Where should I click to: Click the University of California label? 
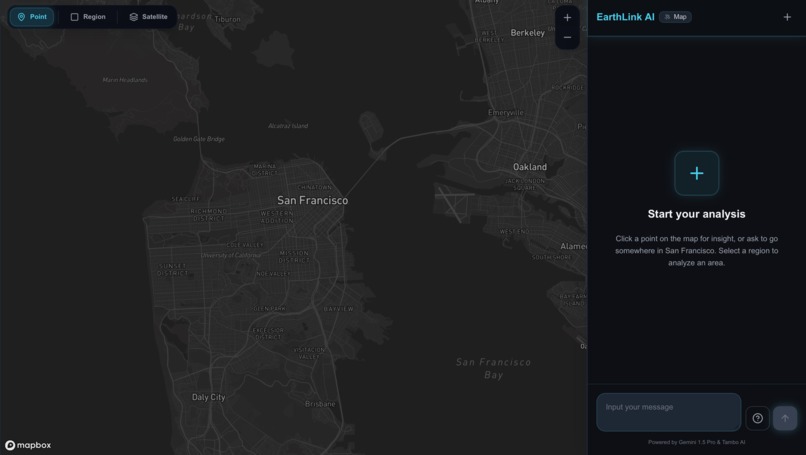pyautogui.click(x=231, y=256)
